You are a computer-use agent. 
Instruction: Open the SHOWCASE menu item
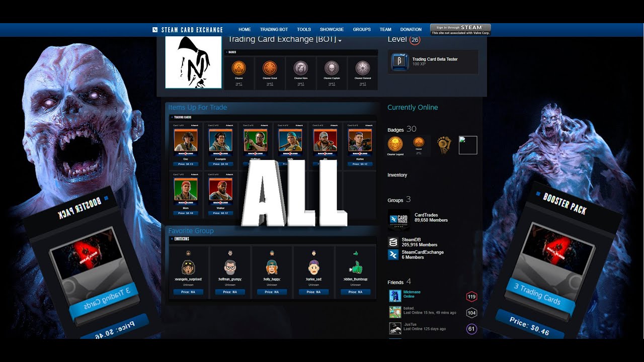(332, 30)
